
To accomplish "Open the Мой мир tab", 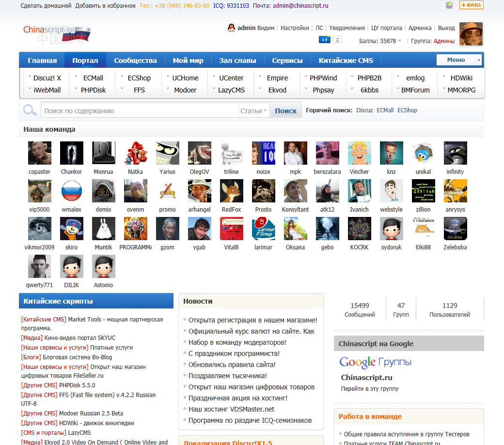I will coord(188,61).
